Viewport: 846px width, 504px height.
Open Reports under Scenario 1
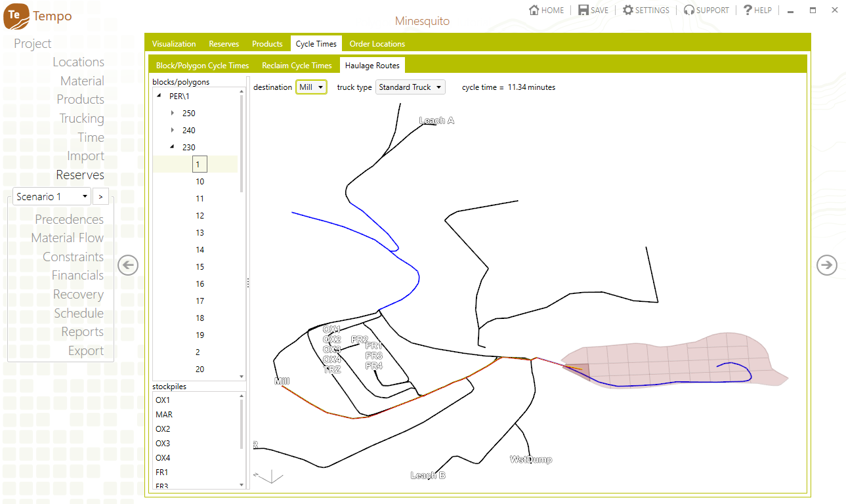(x=82, y=331)
